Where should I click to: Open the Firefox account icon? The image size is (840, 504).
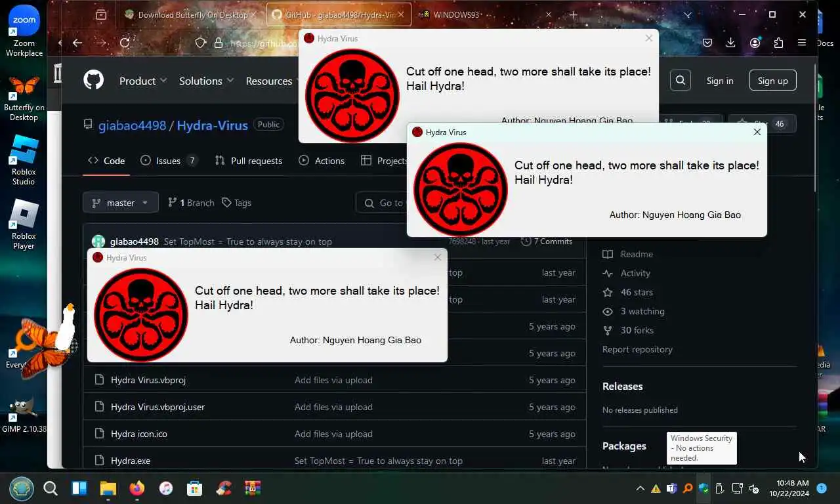pos(755,43)
